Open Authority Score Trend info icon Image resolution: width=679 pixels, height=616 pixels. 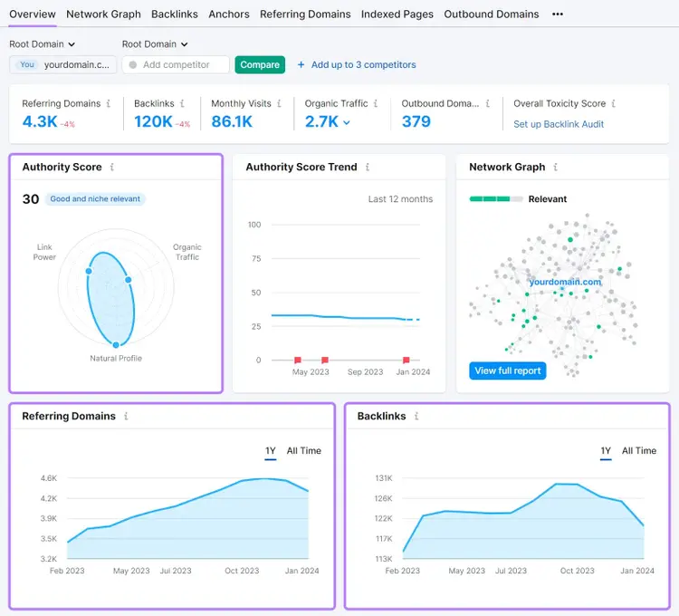368,167
